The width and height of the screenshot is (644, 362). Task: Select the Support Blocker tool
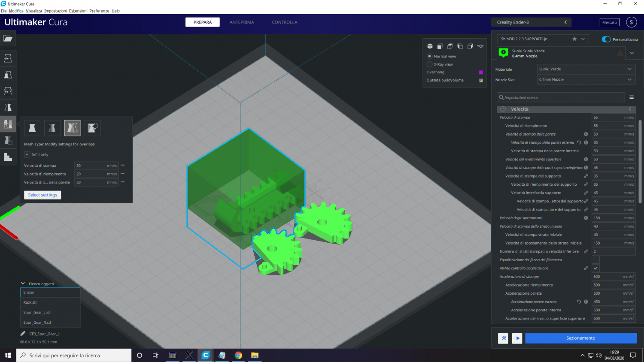point(8,141)
